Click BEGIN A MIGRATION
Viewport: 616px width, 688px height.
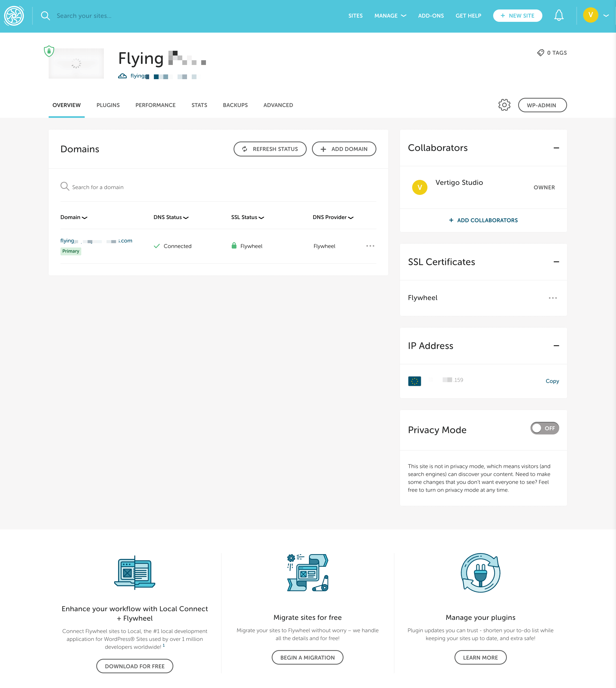[x=307, y=657]
